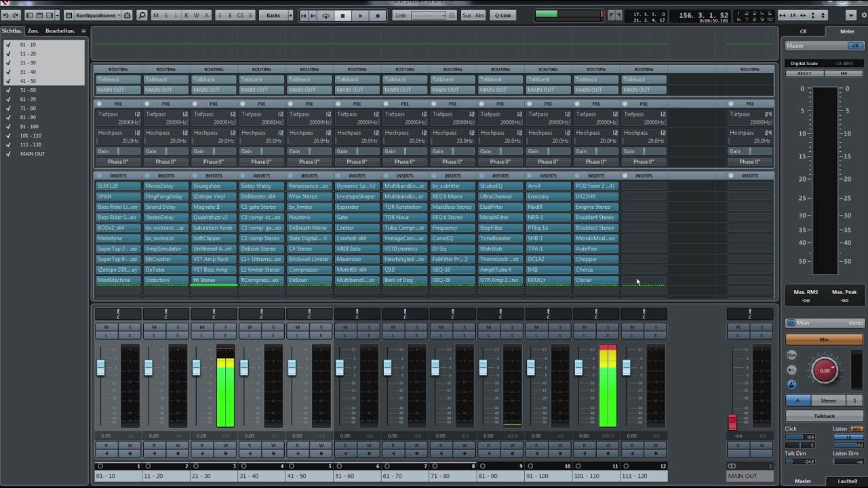
Task: Click the orange Mix button
Action: click(824, 340)
